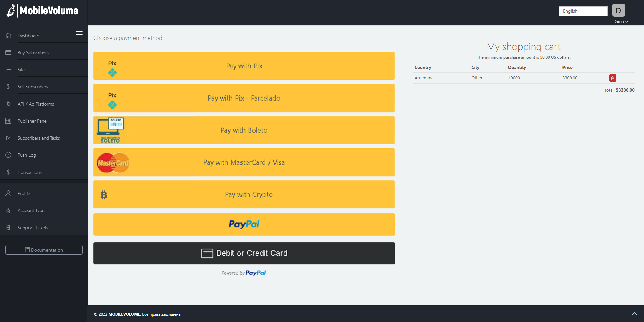Go to Transactions in sidebar
The height and width of the screenshot is (322, 644).
30,172
